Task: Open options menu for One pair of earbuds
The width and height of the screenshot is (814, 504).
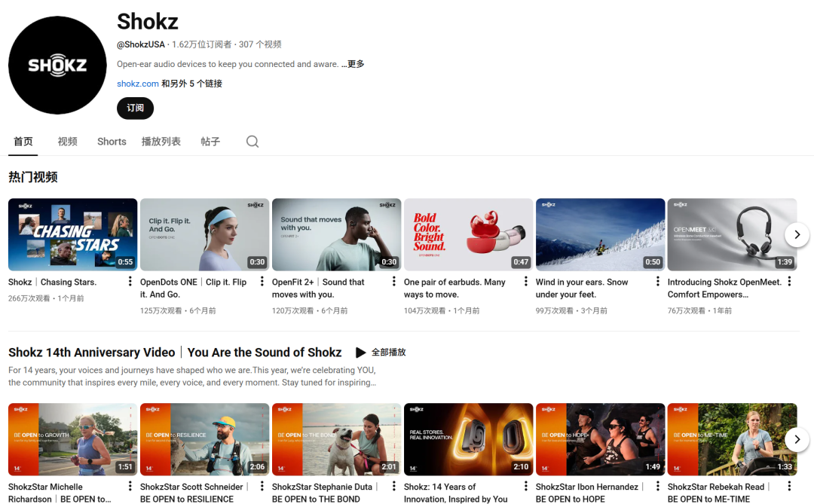Action: pos(525,281)
